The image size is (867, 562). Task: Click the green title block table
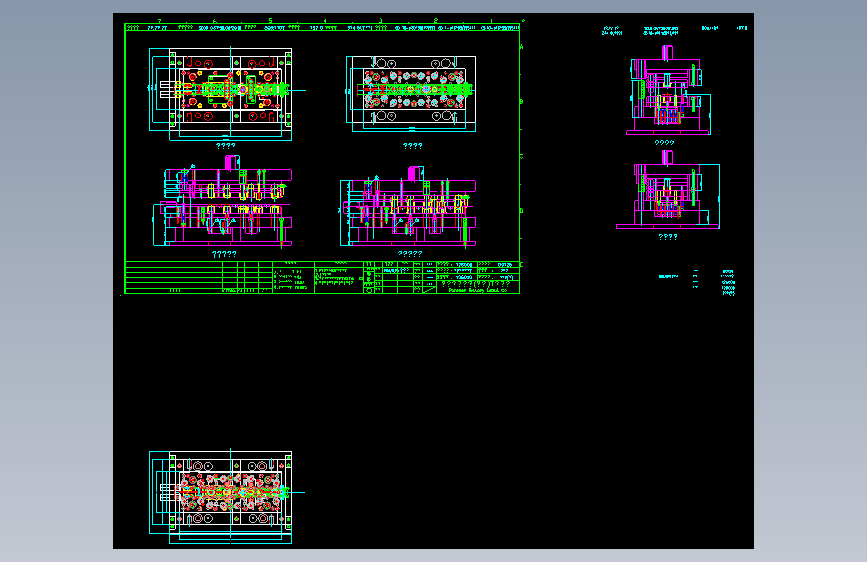[x=322, y=277]
